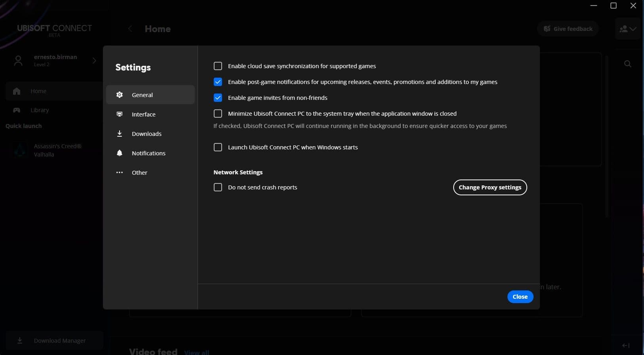The image size is (644, 355).
Task: Click Change Proxy settings button
Action: pyautogui.click(x=490, y=187)
